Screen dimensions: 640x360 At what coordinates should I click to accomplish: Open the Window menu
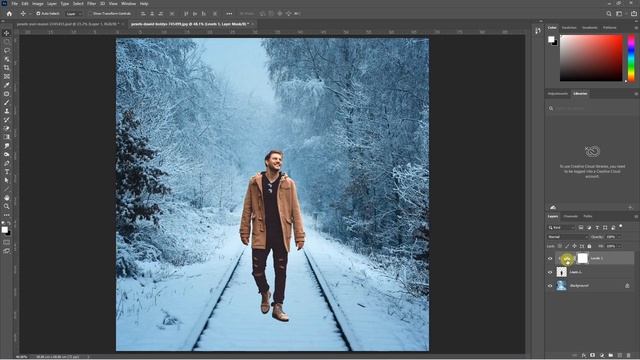point(129,4)
